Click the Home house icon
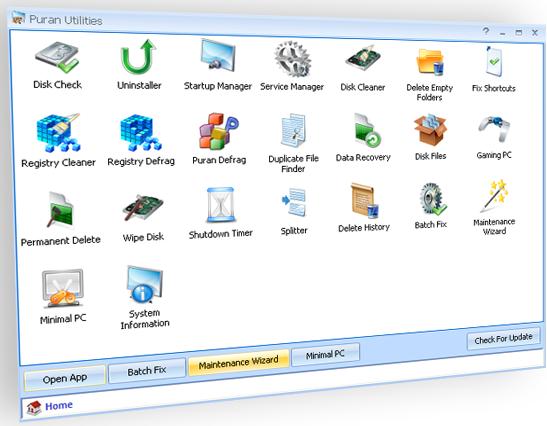The height and width of the screenshot is (426, 547). [34, 408]
